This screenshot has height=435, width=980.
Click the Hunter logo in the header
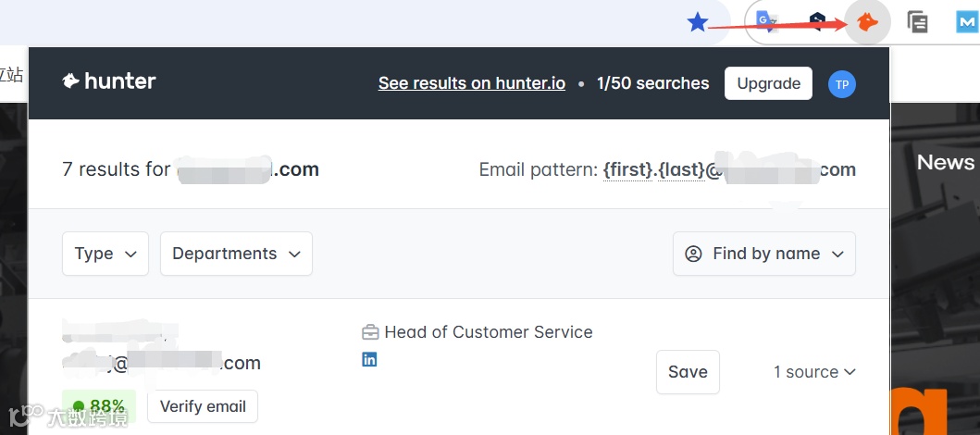coord(109,81)
